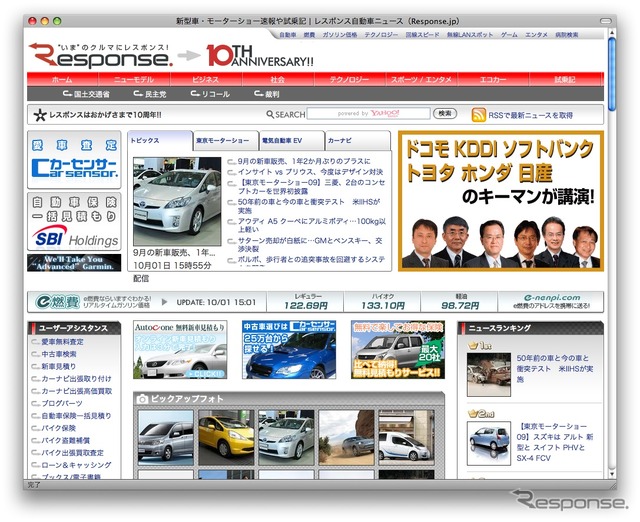Switch to the 東京モーターショー tab
The width and height of the screenshot is (640, 522).
[226, 140]
